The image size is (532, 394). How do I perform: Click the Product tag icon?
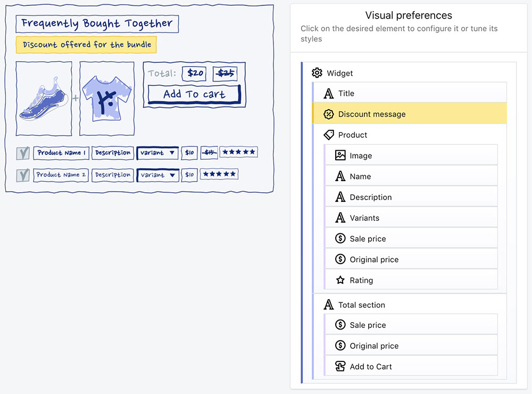pyautogui.click(x=328, y=135)
